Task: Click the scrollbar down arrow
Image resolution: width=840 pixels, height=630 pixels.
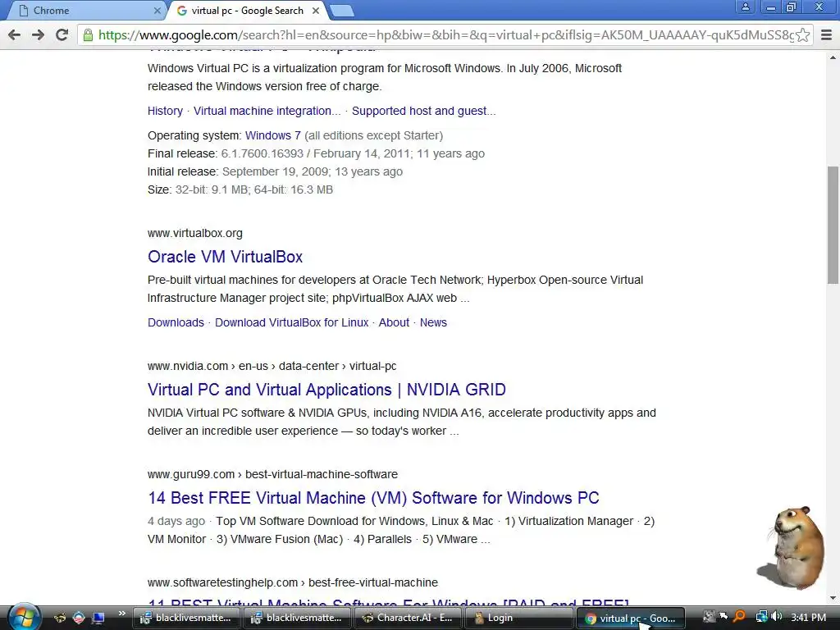Action: [833, 598]
